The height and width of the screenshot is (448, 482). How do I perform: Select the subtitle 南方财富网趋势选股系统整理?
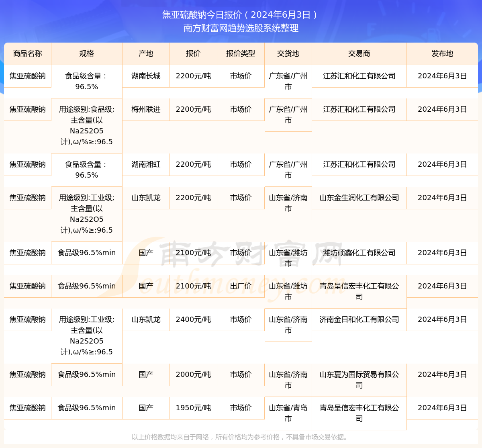click(241, 28)
